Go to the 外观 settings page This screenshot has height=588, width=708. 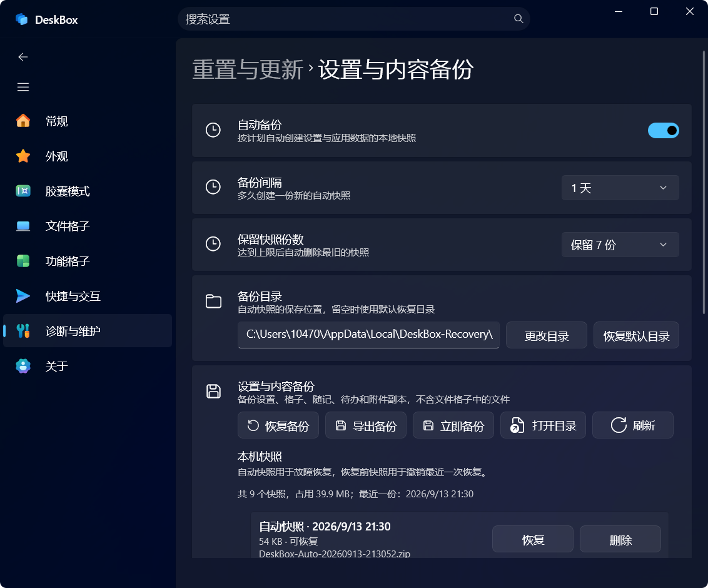(88, 156)
